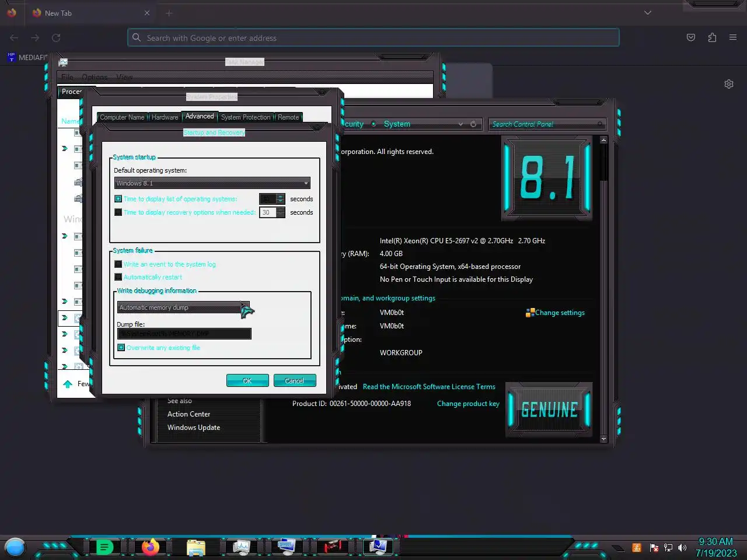The height and width of the screenshot is (560, 747).
Task: Personalize New Tab via gear icon
Action: (x=729, y=84)
